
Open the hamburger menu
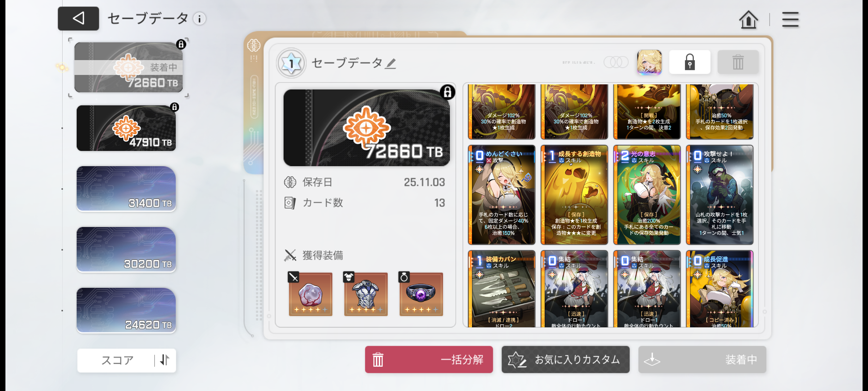(790, 19)
